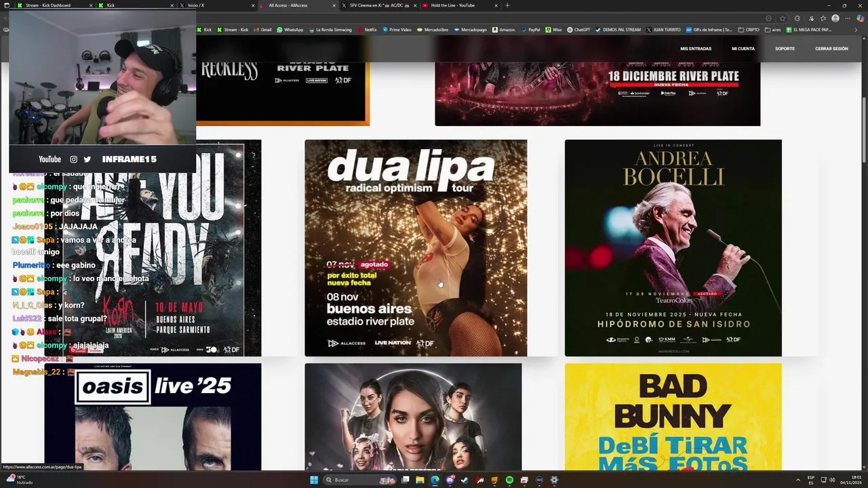Add this page to favorites star

pyautogui.click(x=783, y=18)
